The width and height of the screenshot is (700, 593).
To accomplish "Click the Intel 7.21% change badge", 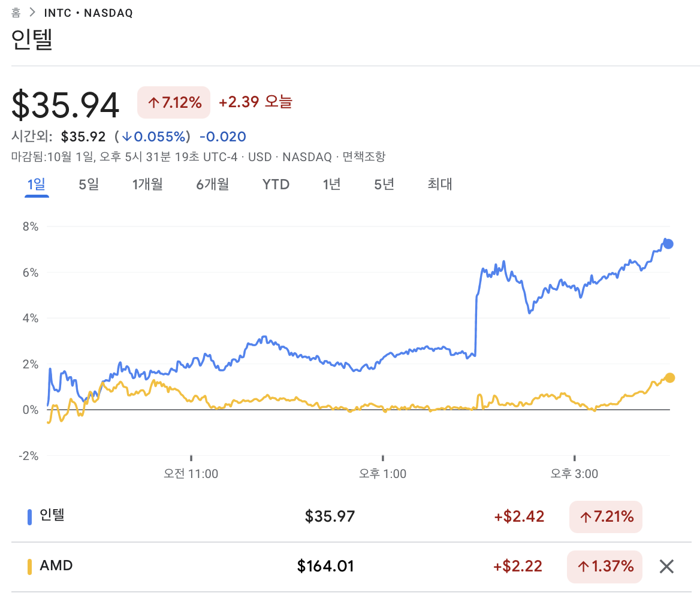I will tap(605, 516).
